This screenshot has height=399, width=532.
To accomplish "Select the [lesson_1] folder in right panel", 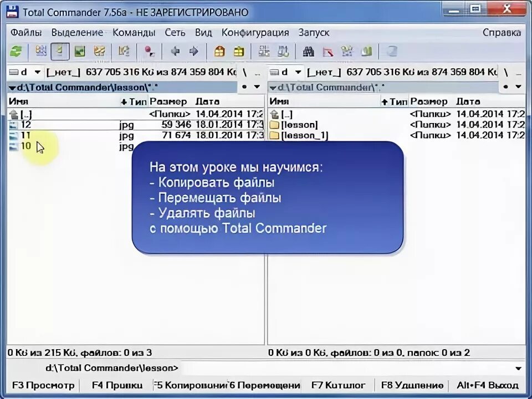I will (397, 136).
